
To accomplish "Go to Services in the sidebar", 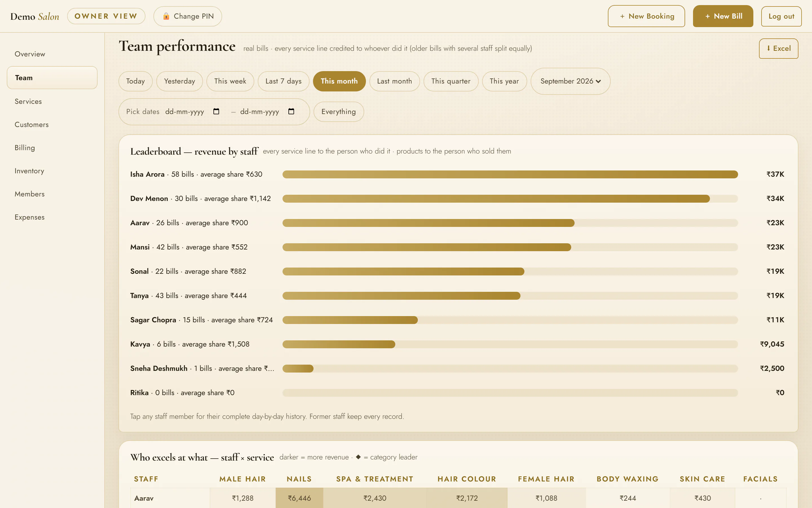I will tap(52, 102).
